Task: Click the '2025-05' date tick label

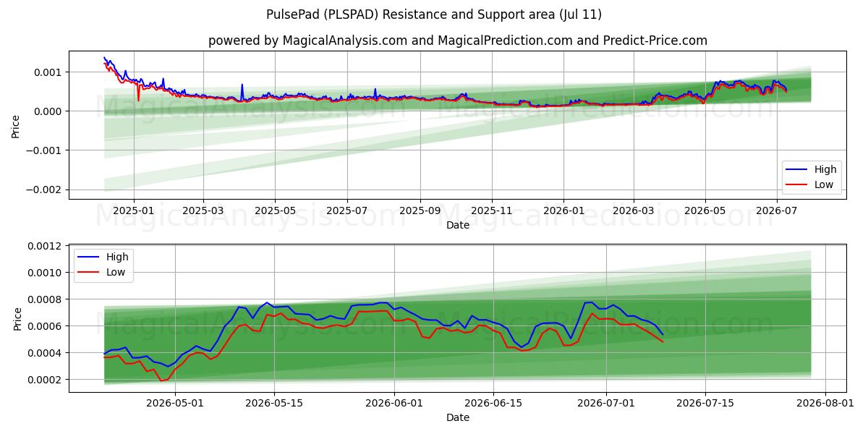Action: click(275, 210)
